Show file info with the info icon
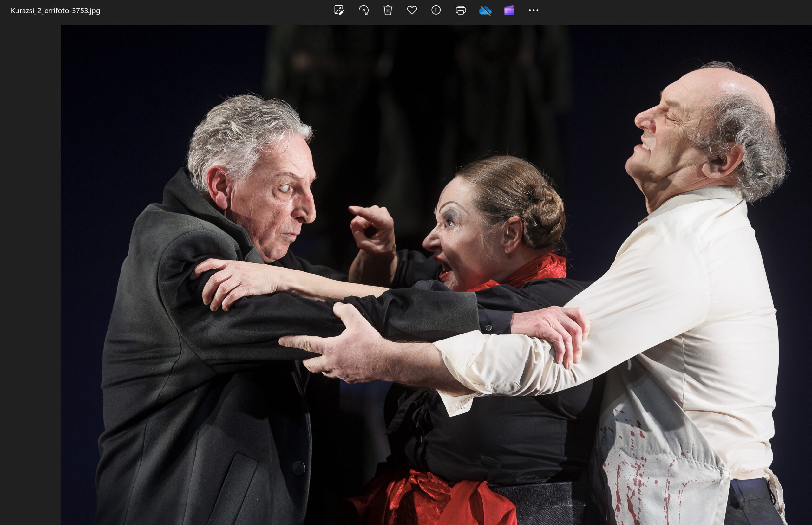The width and height of the screenshot is (812, 525). pos(436,10)
